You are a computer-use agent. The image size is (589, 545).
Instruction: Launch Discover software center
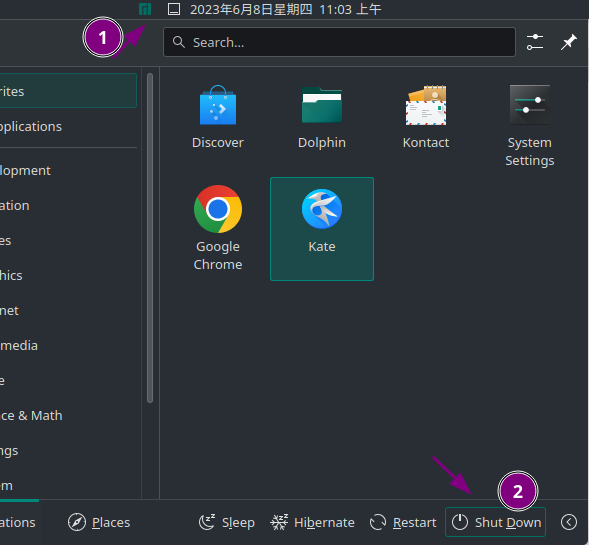[x=218, y=117]
